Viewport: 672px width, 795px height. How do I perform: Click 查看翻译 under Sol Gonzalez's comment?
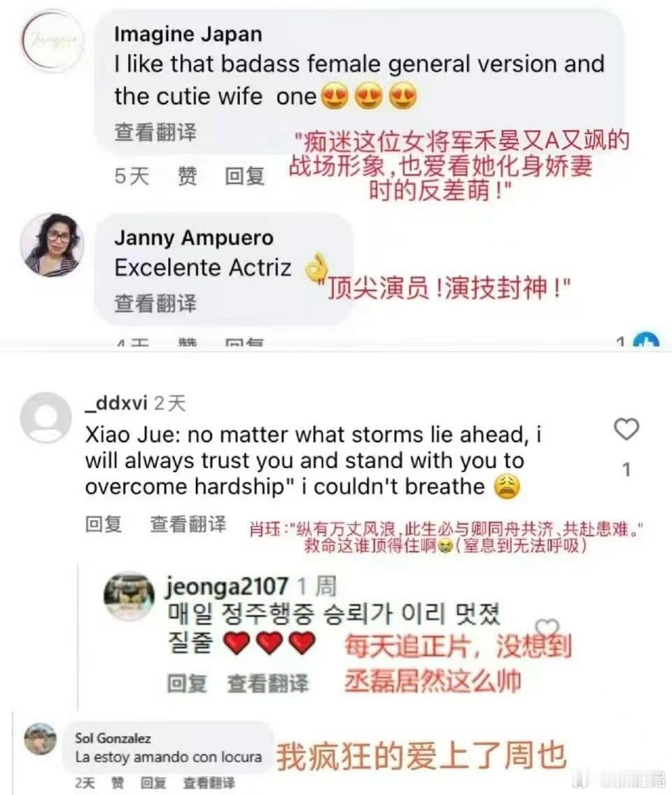pyautogui.click(x=209, y=783)
